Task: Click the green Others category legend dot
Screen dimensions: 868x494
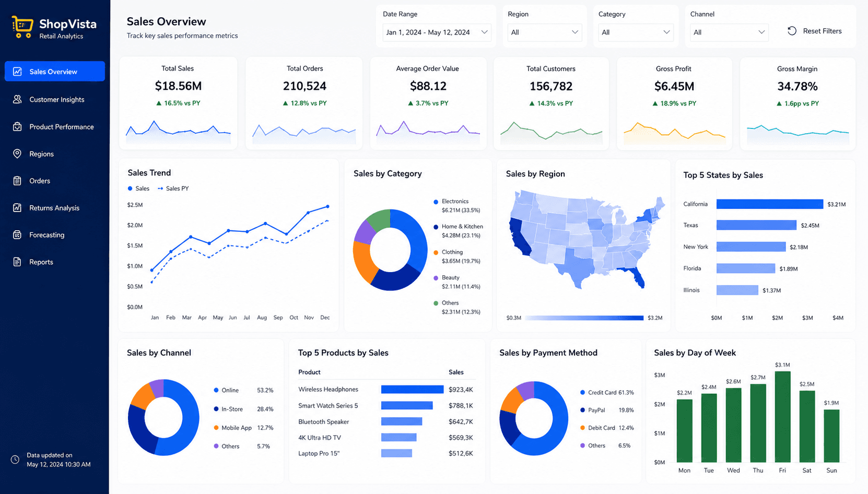Action: click(436, 303)
